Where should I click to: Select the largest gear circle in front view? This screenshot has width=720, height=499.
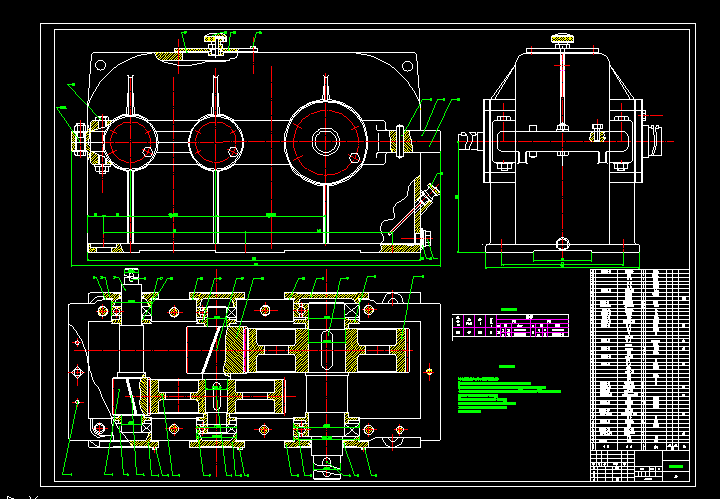(326, 141)
